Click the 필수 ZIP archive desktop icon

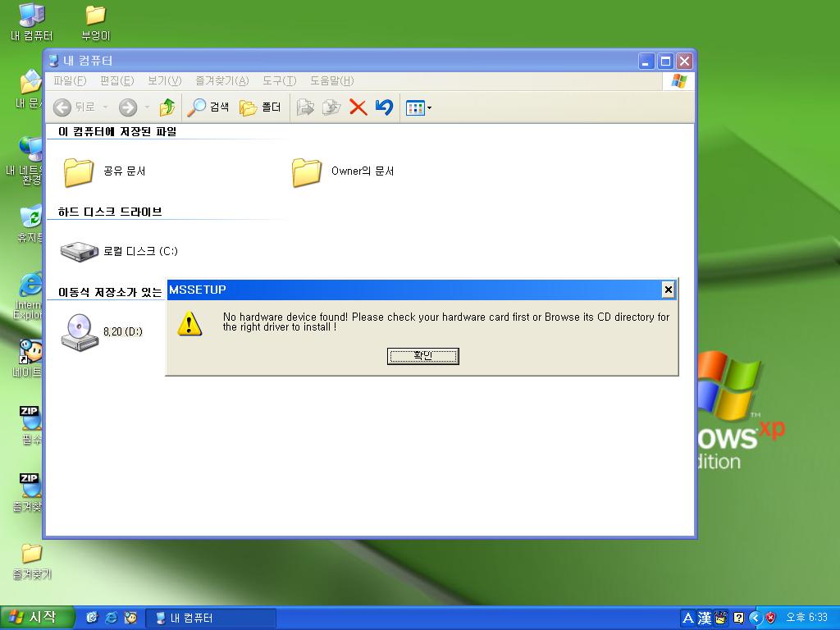pos(31,426)
